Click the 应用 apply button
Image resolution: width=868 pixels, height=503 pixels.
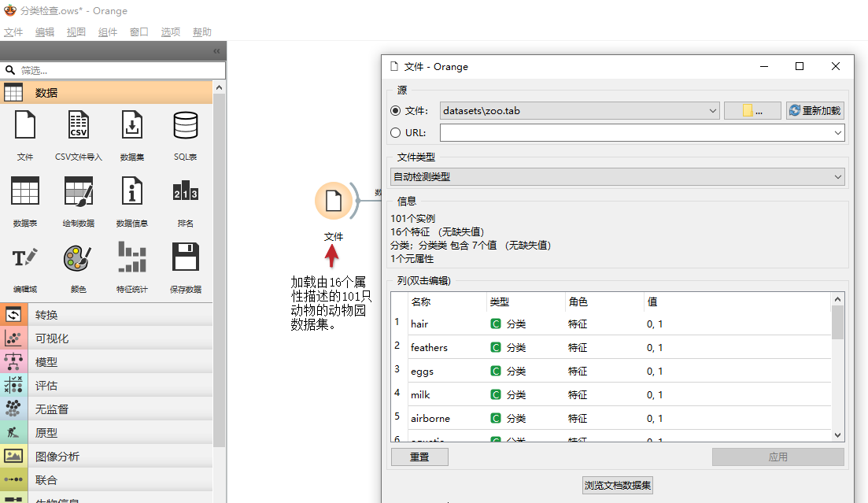[778, 457]
